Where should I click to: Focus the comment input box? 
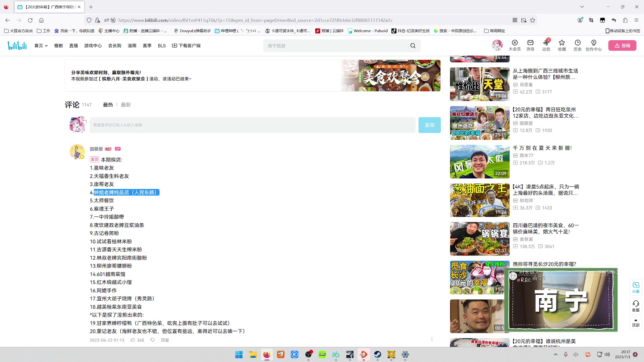click(253, 125)
